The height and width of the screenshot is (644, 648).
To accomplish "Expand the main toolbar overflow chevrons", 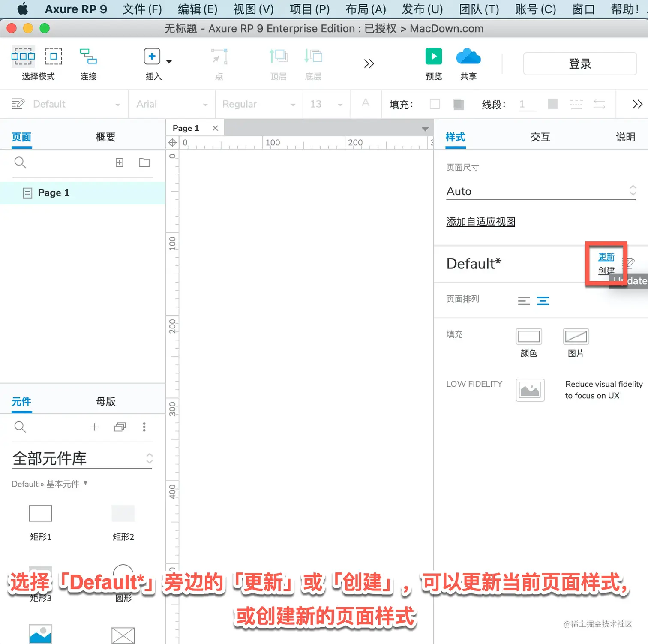I will [369, 64].
